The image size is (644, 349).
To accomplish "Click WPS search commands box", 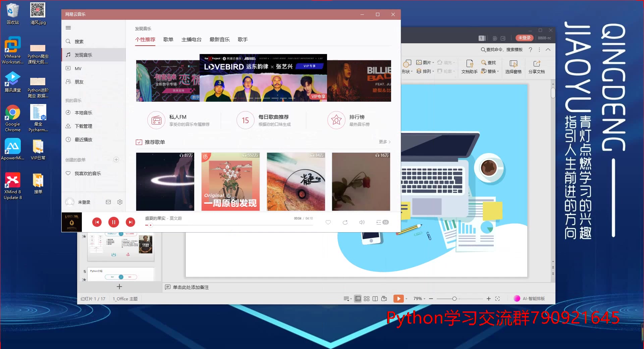I will 502,50.
